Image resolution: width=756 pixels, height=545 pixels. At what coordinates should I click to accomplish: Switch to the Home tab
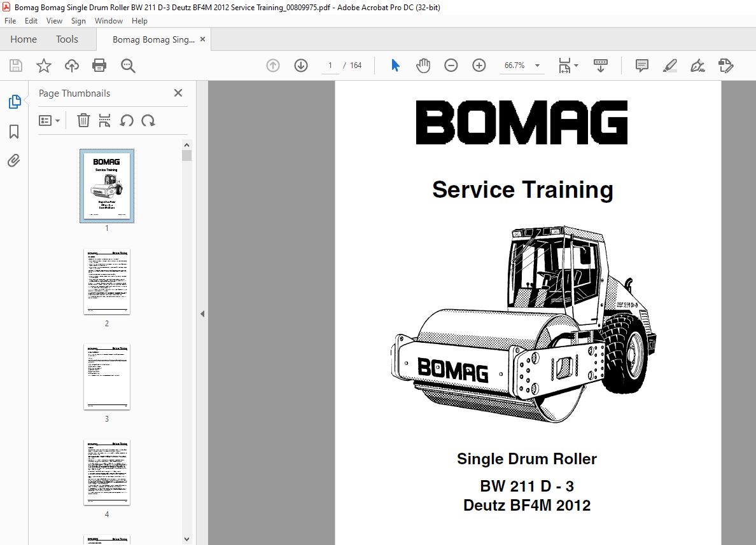coord(24,39)
